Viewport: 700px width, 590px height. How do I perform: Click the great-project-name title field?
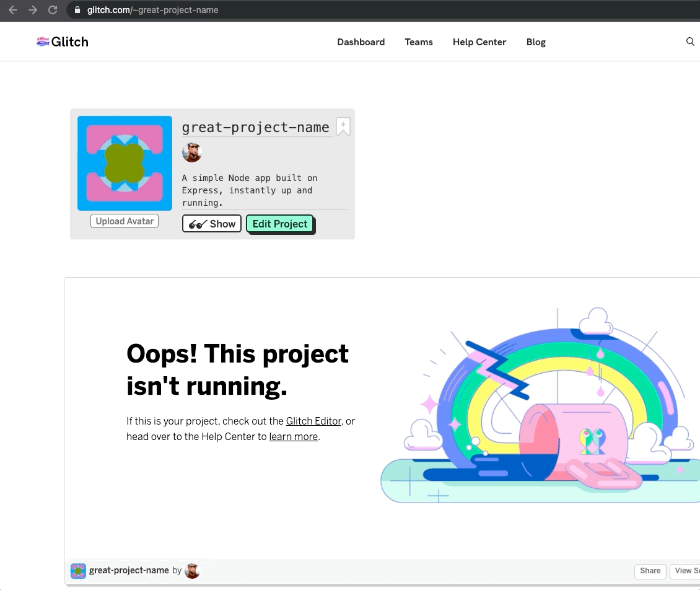click(256, 127)
